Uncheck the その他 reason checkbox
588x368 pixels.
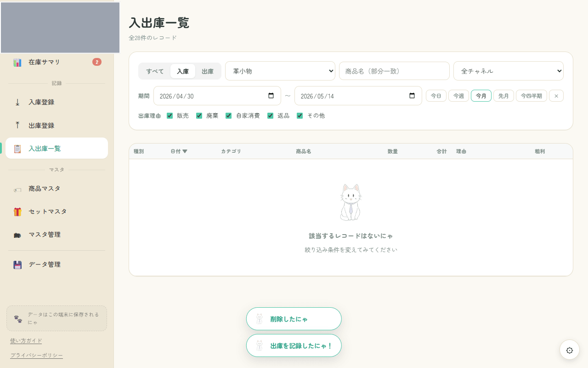point(300,115)
